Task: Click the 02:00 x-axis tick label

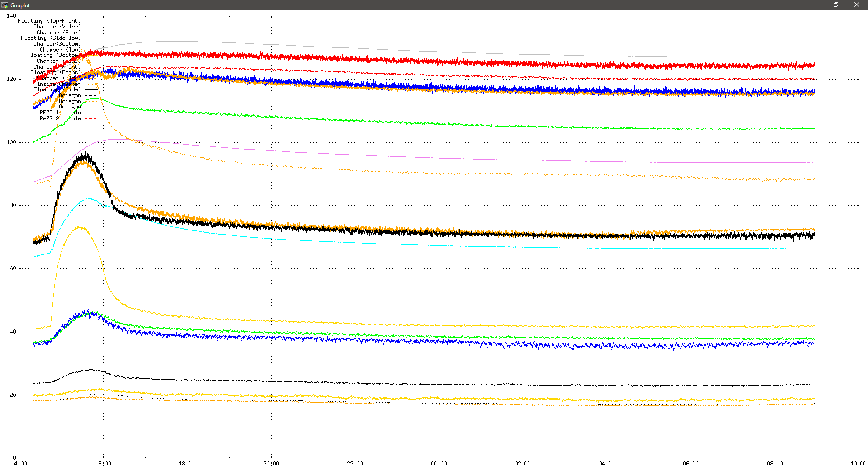Action: tap(523, 464)
